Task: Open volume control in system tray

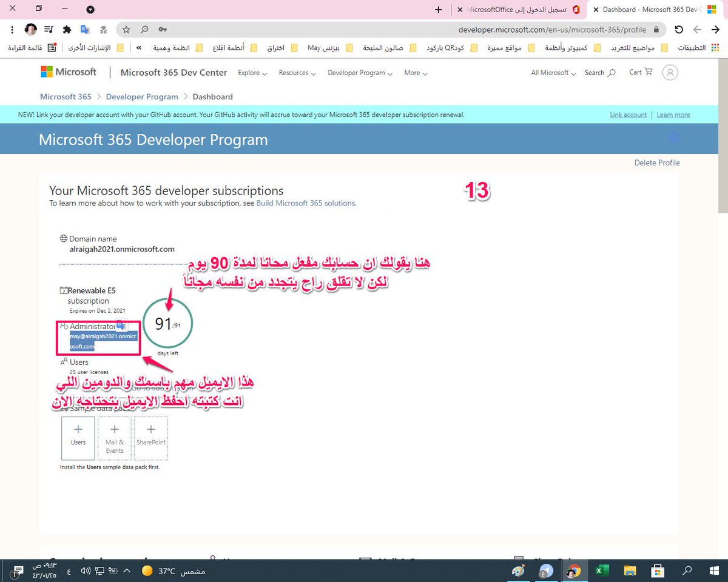Action: (x=85, y=570)
